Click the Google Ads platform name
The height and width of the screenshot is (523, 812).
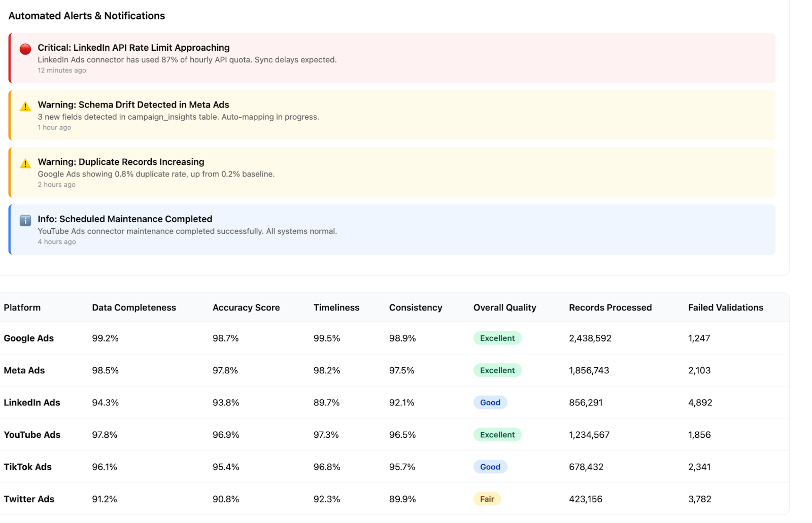point(28,338)
